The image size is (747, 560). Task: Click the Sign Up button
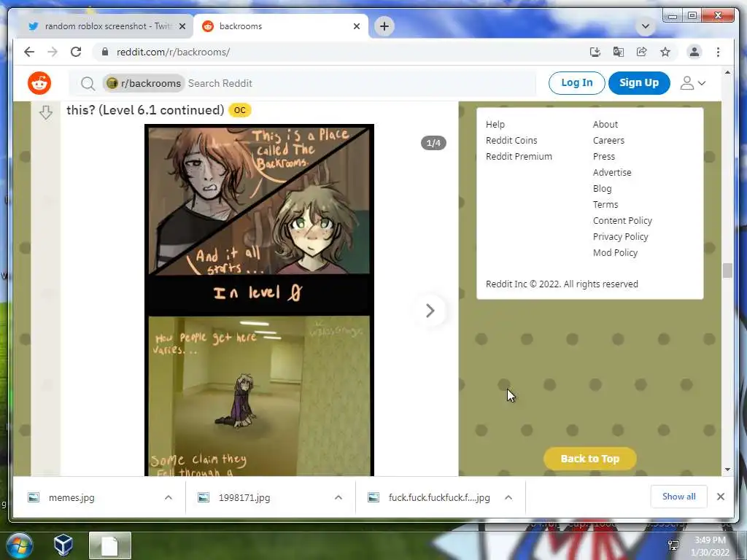[x=639, y=83]
